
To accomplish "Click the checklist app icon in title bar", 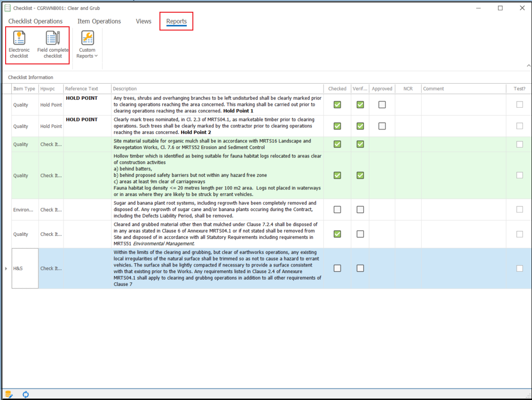I will click(8, 8).
